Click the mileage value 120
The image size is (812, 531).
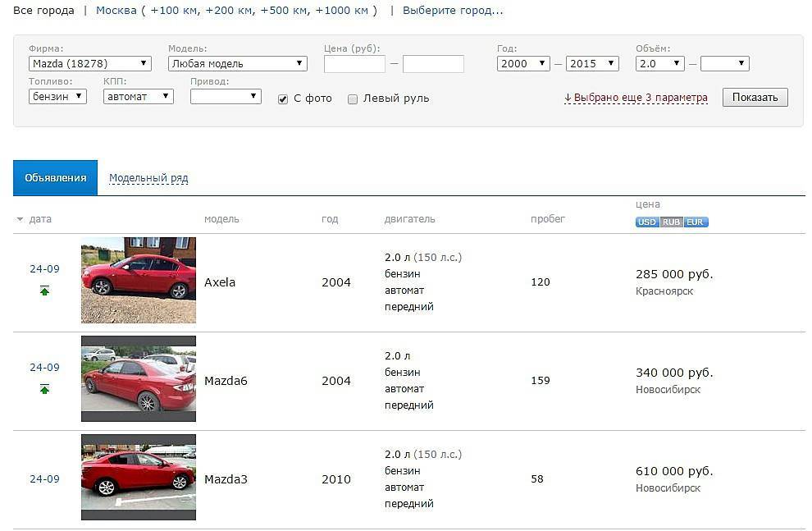click(x=541, y=282)
